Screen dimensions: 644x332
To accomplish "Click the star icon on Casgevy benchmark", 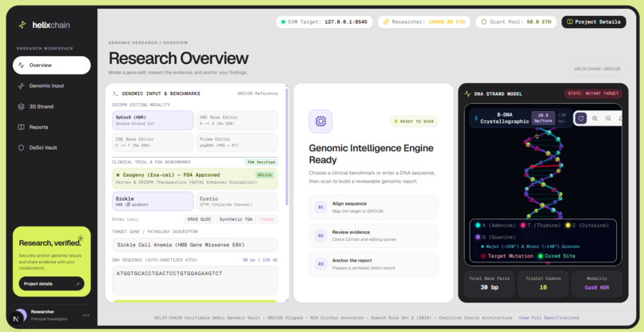I will (118, 175).
